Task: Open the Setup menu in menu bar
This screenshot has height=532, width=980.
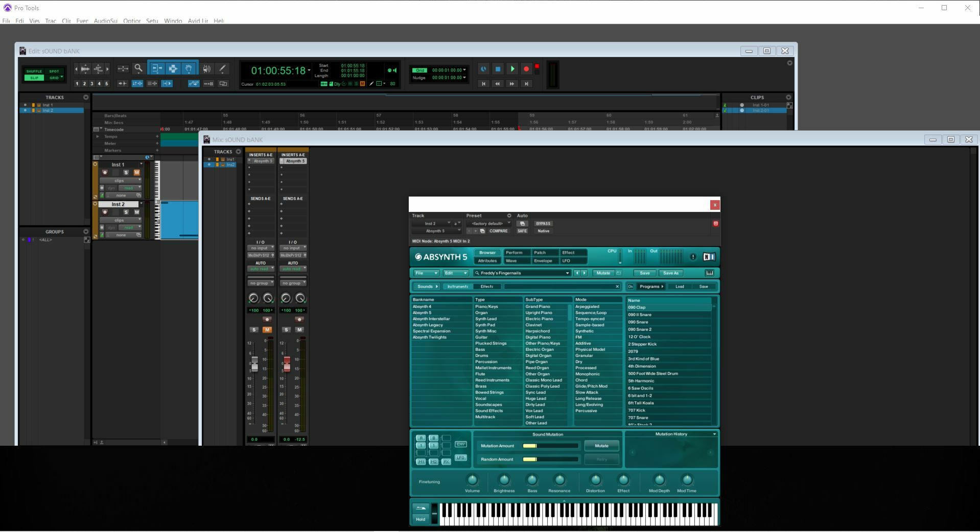Action: (x=152, y=21)
